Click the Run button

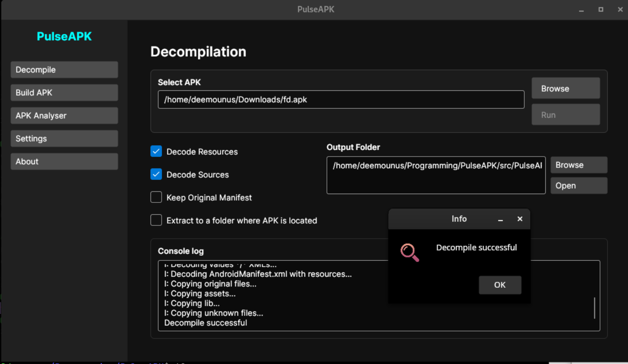[566, 115]
